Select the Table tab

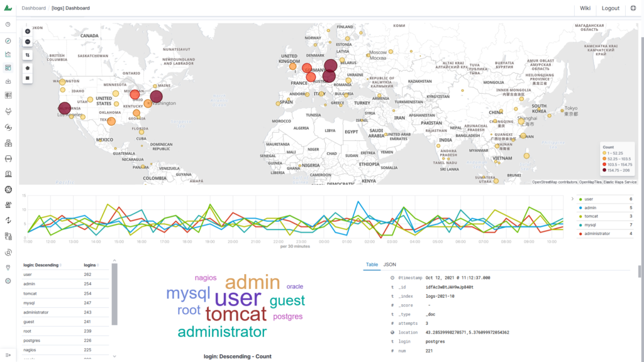(372, 265)
